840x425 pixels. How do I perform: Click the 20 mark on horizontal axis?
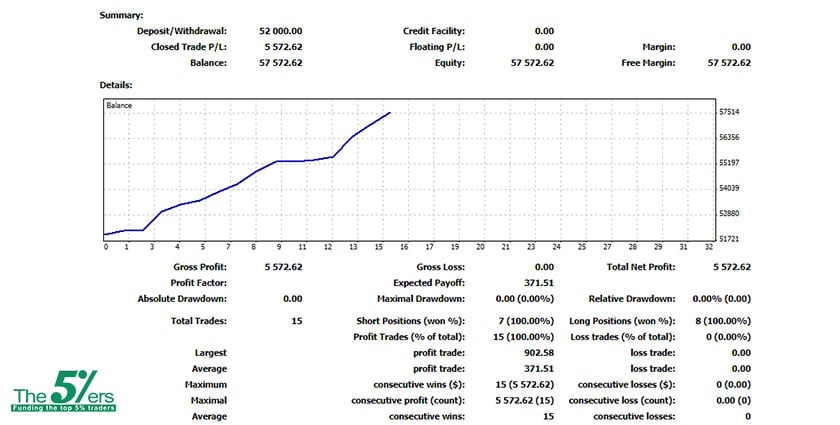(x=480, y=248)
